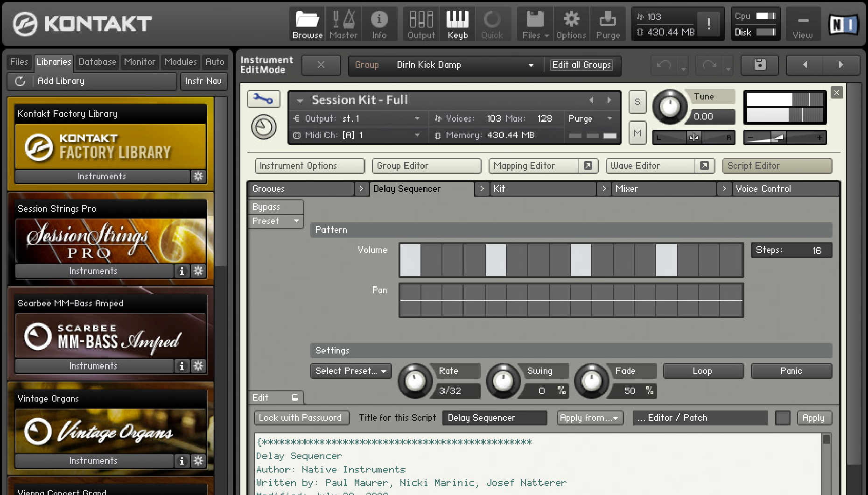868x495 pixels.
Task: Switch to the Database tab
Action: pyautogui.click(x=97, y=62)
